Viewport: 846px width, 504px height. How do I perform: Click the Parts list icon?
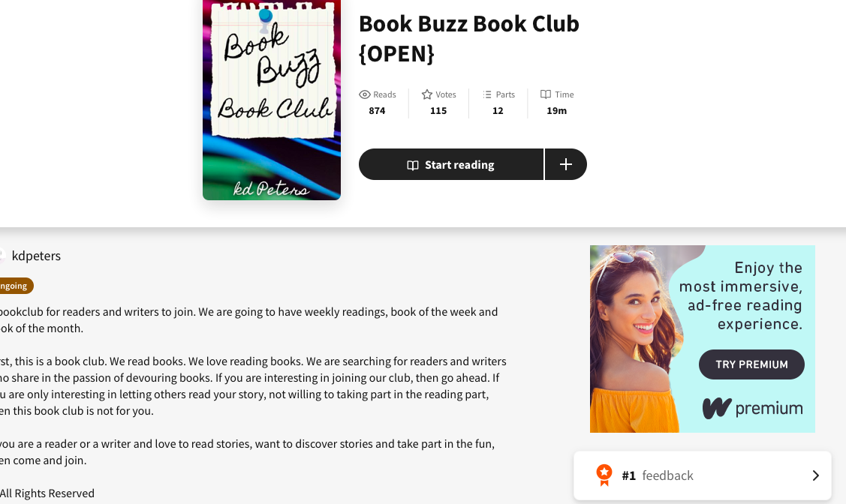tap(487, 94)
